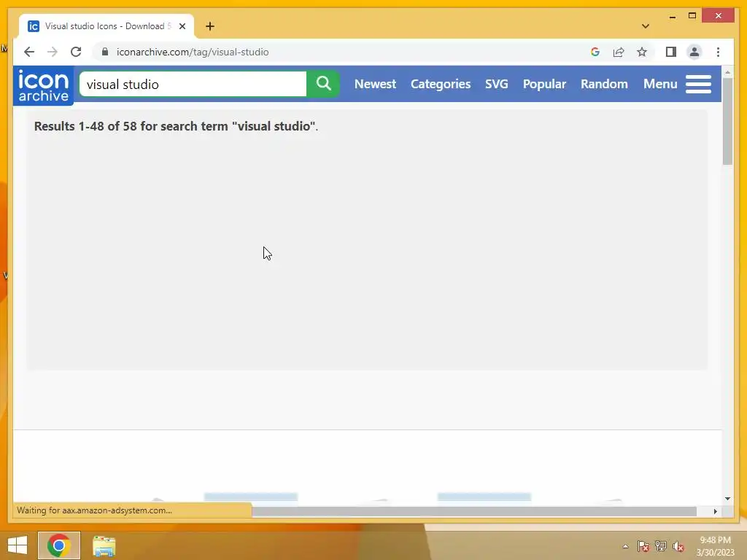The image size is (747, 560).
Task: Click the taskbar clock 9:48 PM
Action: pyautogui.click(x=715, y=546)
